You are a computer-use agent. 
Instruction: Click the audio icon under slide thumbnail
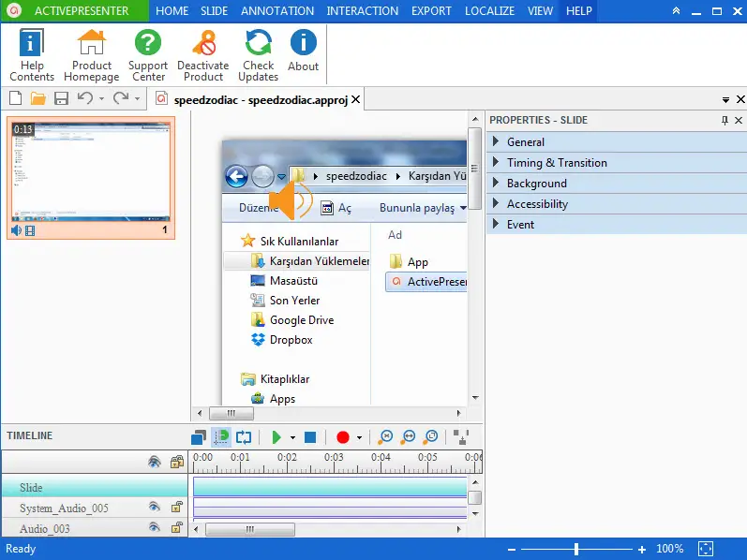tap(16, 230)
